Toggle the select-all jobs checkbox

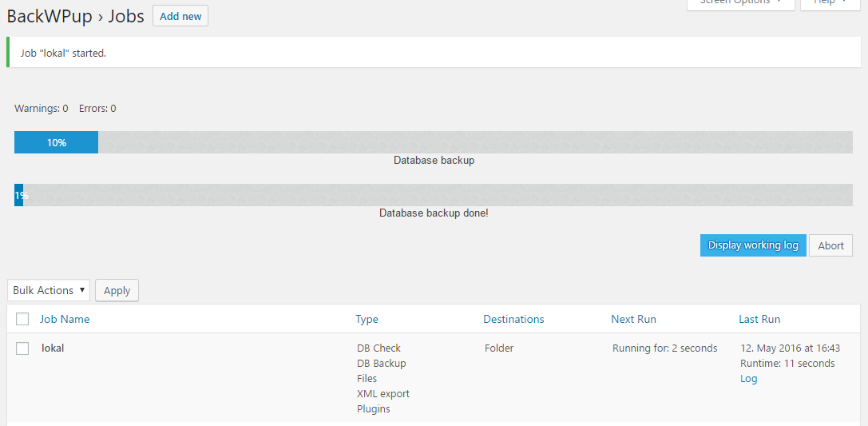pos(22,319)
